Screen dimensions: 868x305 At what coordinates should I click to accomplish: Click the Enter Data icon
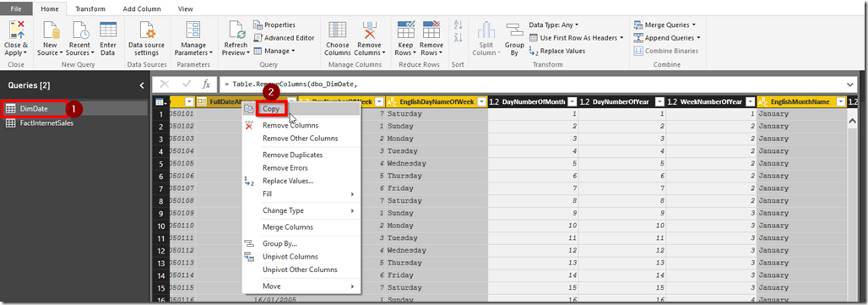(x=108, y=30)
